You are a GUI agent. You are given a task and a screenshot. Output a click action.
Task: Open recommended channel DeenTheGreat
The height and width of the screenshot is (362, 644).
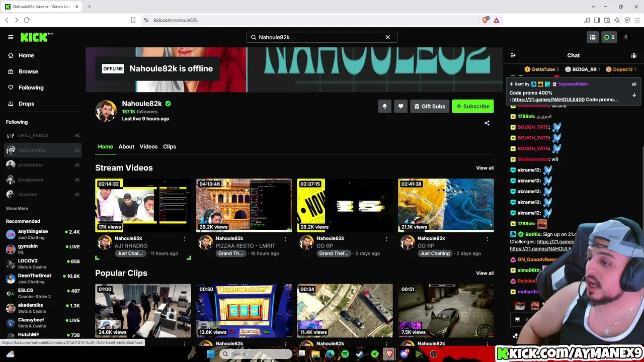point(43,279)
